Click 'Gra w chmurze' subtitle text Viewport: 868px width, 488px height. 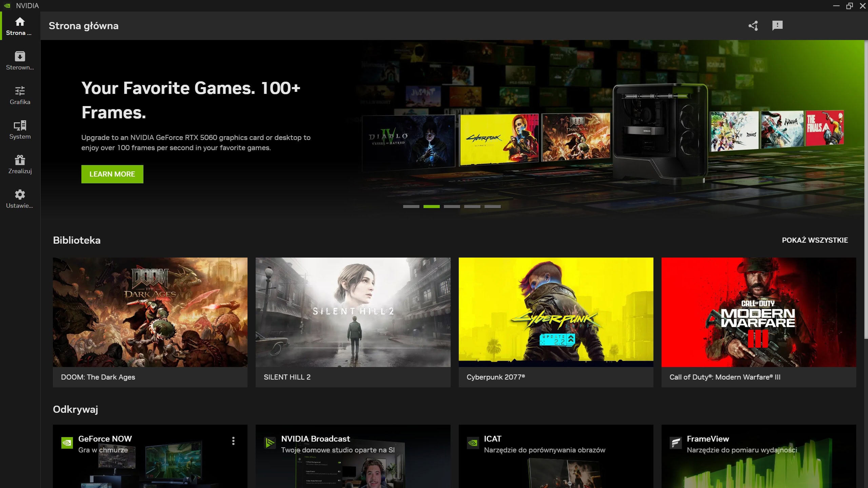point(103,450)
